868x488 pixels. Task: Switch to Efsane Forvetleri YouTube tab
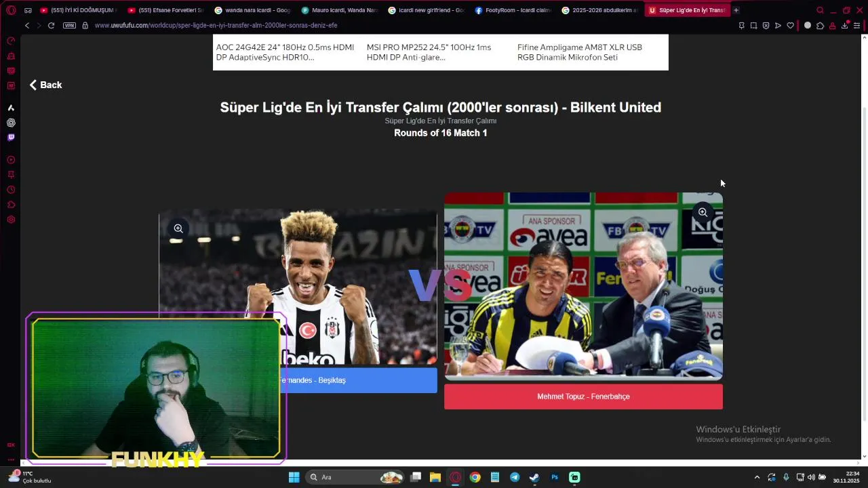pyautogui.click(x=165, y=10)
